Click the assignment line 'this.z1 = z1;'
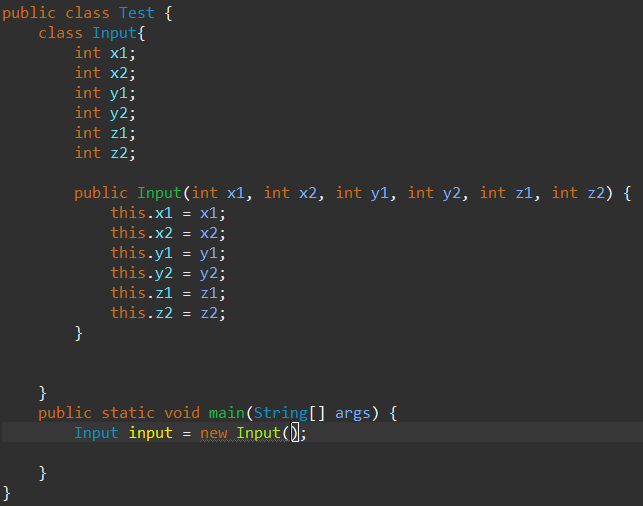Viewport: 643px width, 506px height. tap(168, 293)
